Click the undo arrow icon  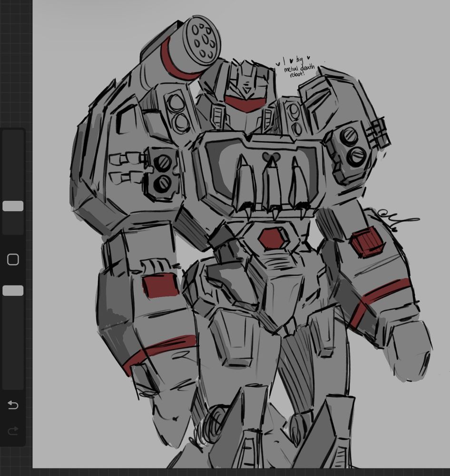pyautogui.click(x=13, y=405)
